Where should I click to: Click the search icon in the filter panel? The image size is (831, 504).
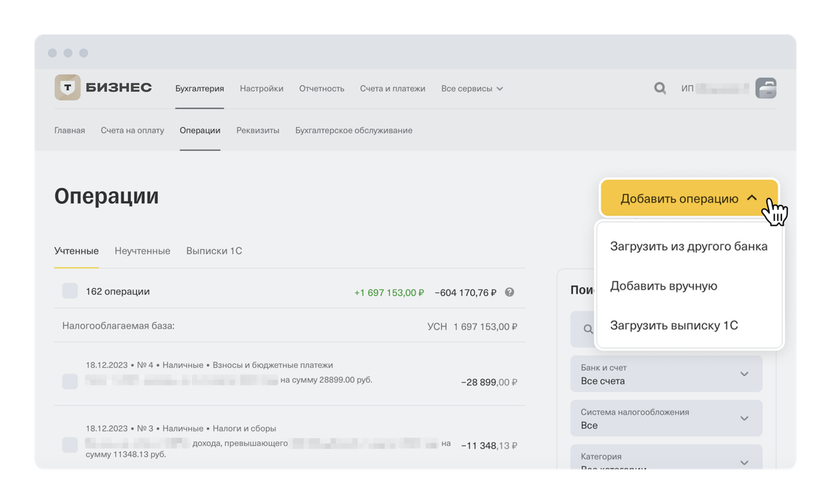tap(587, 329)
